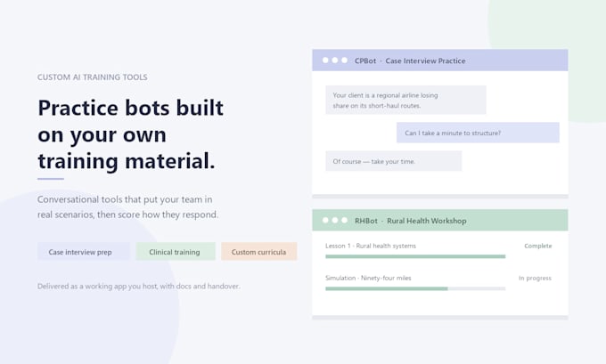This screenshot has height=364, width=606.
Task: Click the Complete status text
Action: pyautogui.click(x=538, y=246)
